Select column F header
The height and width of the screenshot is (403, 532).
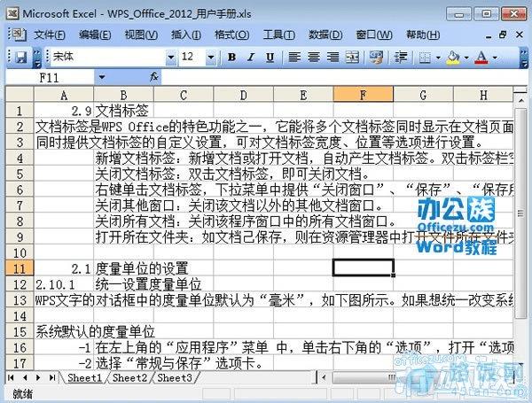(363, 94)
